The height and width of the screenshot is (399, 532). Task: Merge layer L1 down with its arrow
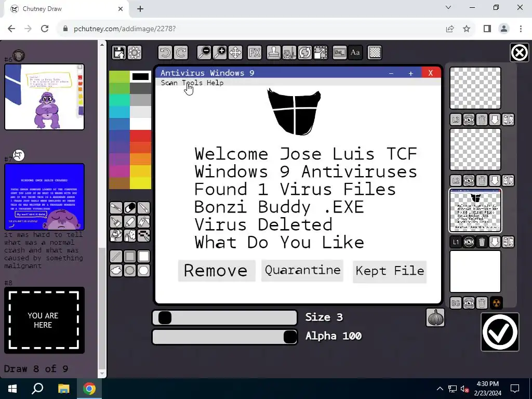click(495, 242)
